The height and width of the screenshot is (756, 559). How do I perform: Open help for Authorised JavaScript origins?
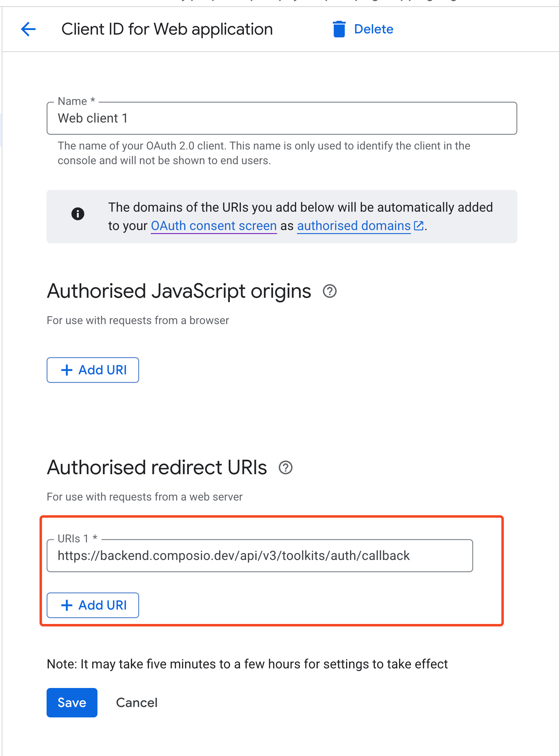tap(329, 291)
